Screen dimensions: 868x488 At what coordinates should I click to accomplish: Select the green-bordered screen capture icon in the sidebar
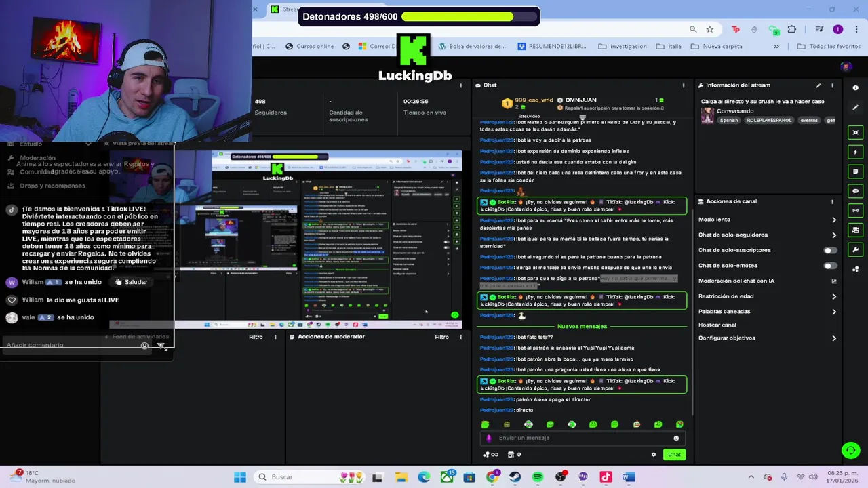point(856,132)
